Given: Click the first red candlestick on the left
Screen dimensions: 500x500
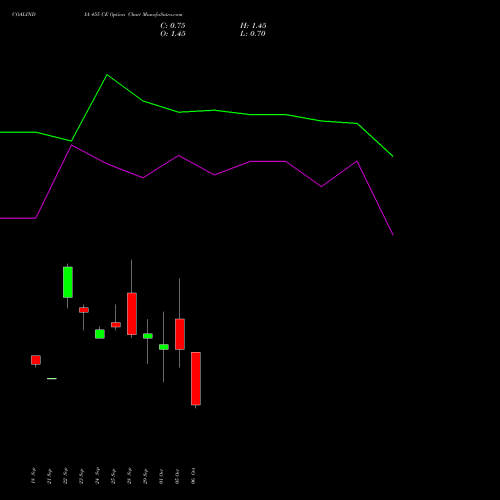Looking at the screenshot, I should pos(36,360).
